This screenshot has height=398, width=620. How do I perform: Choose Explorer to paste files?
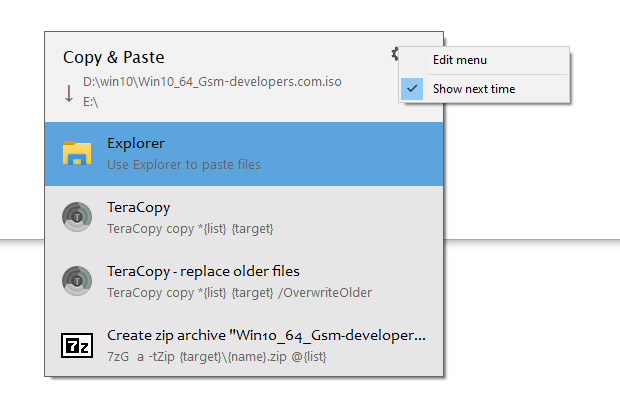coord(244,154)
